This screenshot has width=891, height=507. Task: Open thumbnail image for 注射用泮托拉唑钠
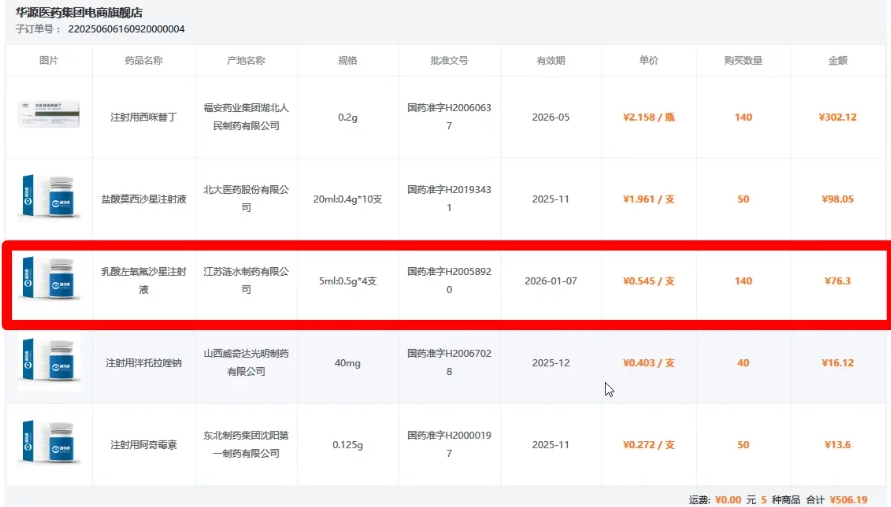[x=49, y=360]
